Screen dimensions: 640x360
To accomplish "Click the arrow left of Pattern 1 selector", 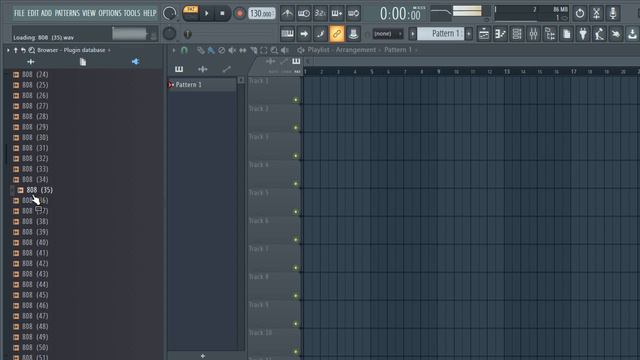I will click(412, 34).
